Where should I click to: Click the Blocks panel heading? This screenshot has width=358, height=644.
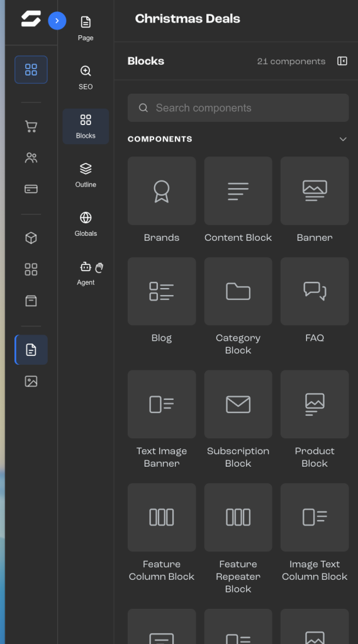click(x=146, y=61)
